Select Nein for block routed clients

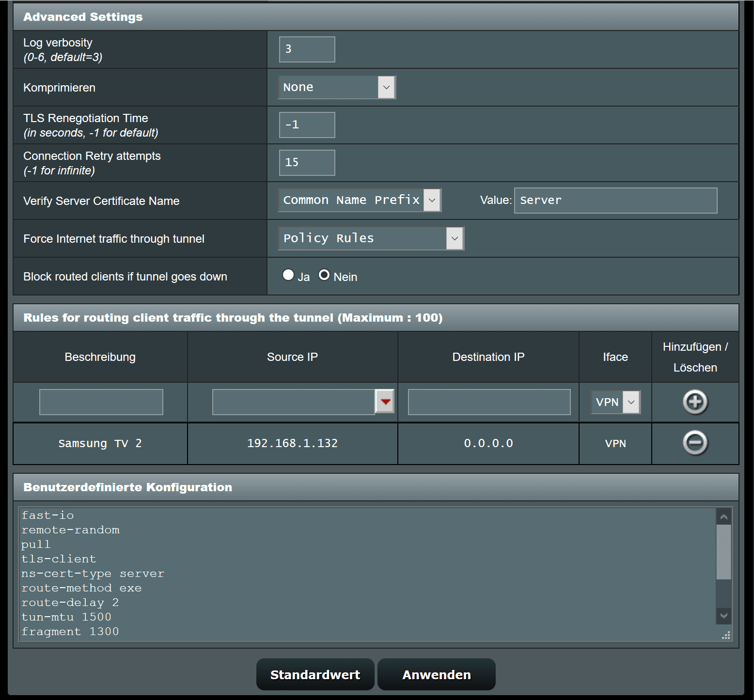pos(324,275)
